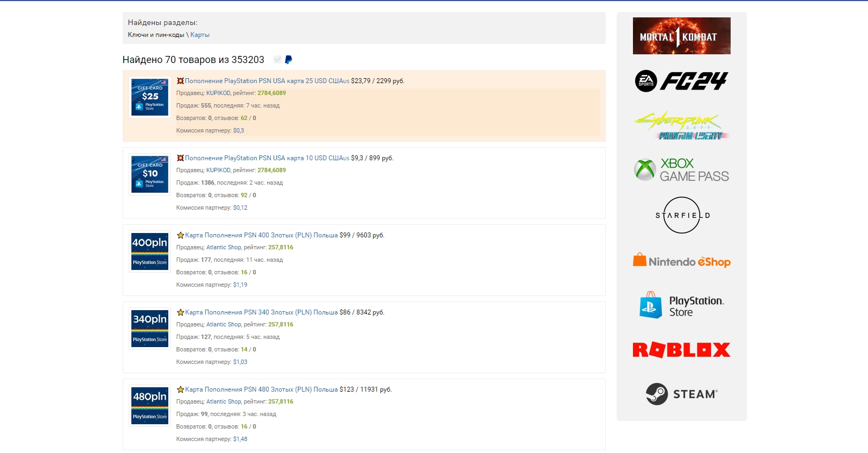
Task: Click the 62 reviews count on 25 USD listing
Action: (244, 118)
